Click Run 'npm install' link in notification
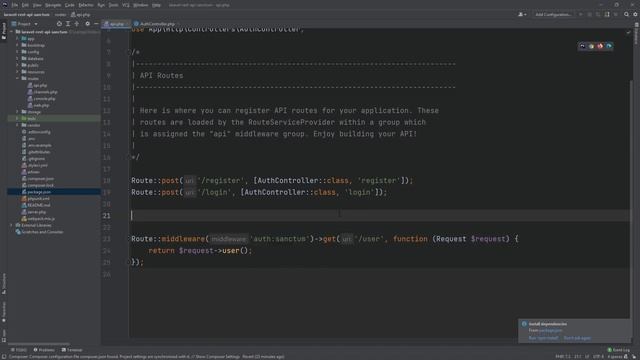The image size is (640, 360). [543, 338]
